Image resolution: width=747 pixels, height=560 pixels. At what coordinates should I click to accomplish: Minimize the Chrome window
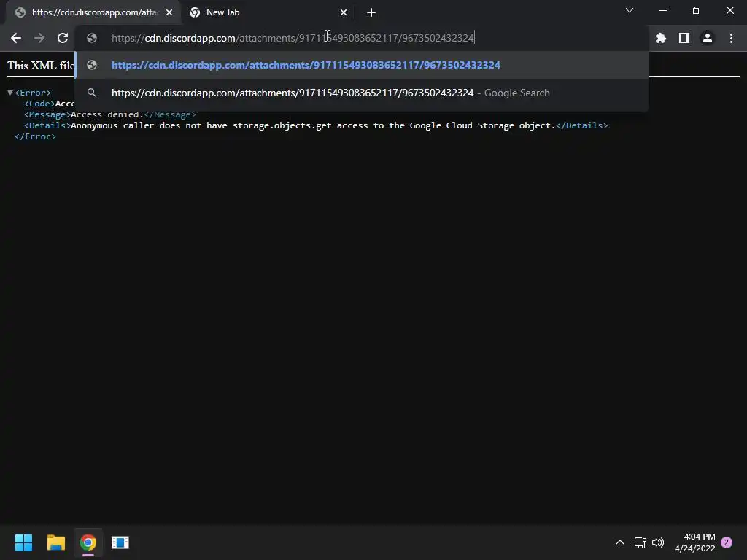pyautogui.click(x=662, y=10)
